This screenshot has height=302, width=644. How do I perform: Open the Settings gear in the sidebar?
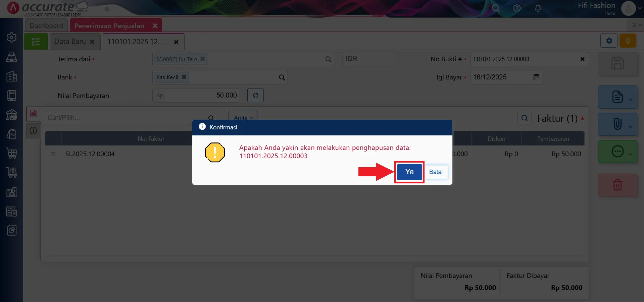[x=12, y=38]
